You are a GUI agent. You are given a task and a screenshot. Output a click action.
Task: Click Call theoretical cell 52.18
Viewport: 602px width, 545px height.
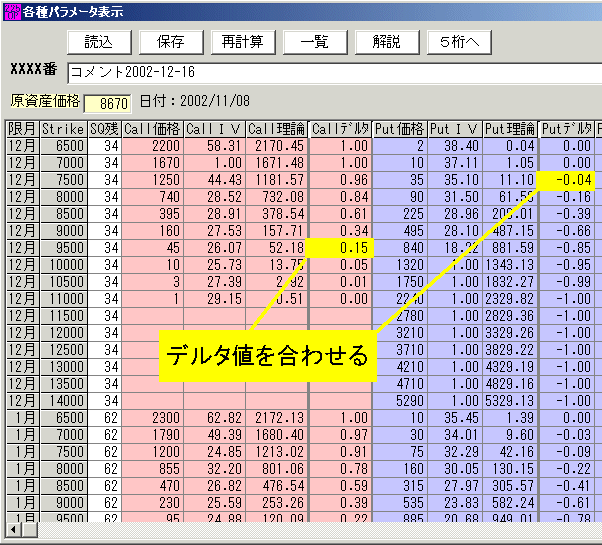point(276,248)
